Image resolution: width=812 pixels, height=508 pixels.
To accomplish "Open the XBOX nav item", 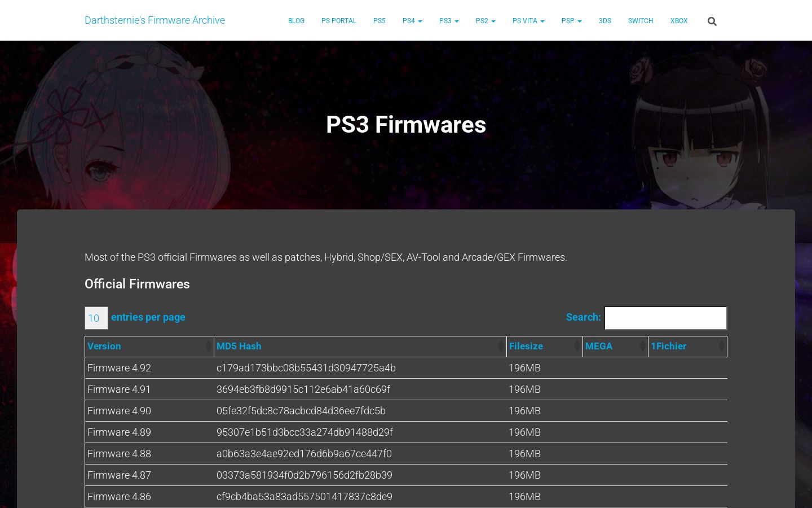I will point(679,21).
